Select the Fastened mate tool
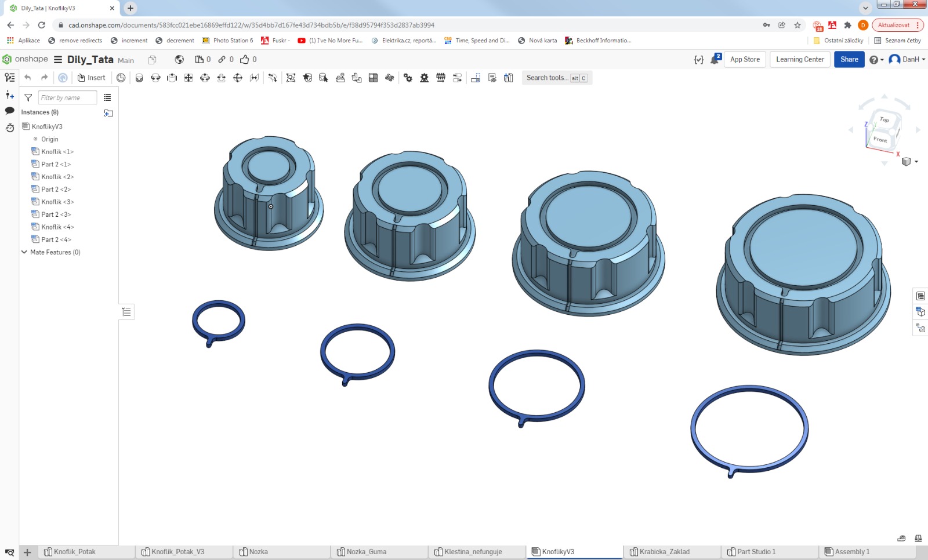 click(139, 78)
